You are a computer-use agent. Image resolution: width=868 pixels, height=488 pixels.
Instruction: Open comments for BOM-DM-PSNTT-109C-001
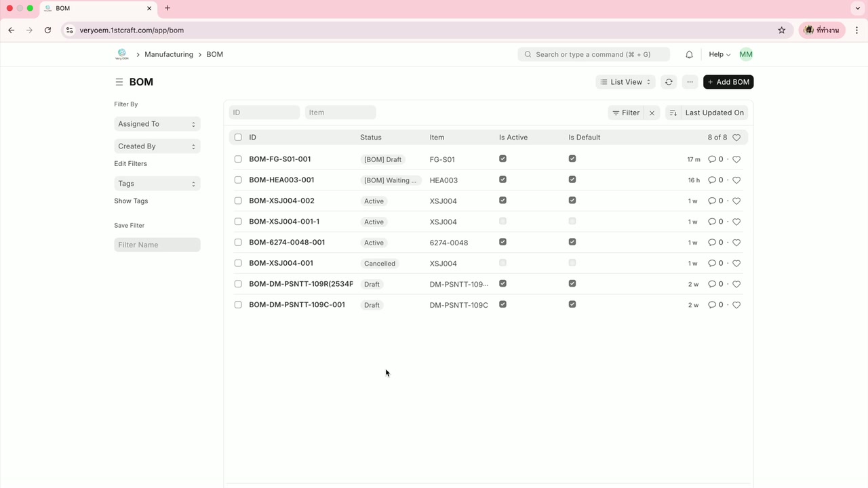[x=715, y=305]
